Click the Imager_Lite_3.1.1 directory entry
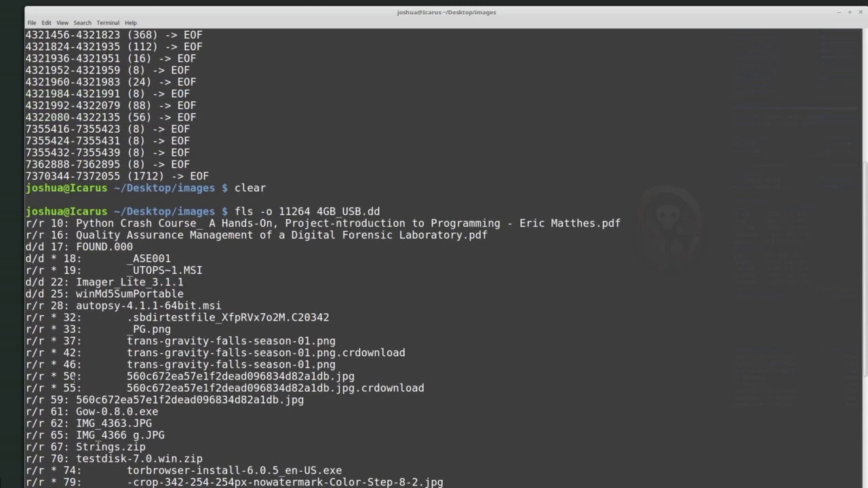The width and height of the screenshot is (868, 488). [x=104, y=282]
